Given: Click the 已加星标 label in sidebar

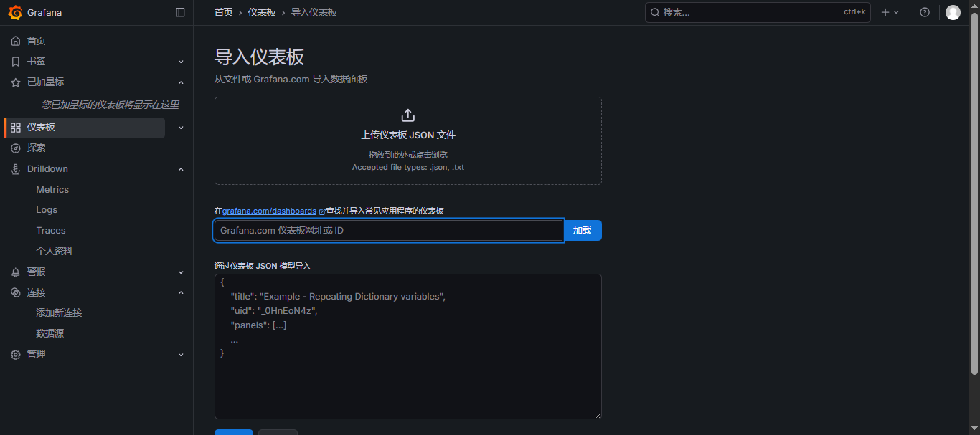Looking at the screenshot, I should [x=46, y=82].
